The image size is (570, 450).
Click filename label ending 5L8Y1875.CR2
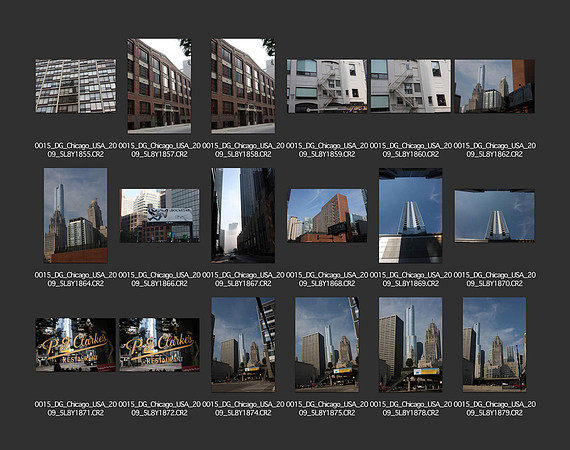327,409
